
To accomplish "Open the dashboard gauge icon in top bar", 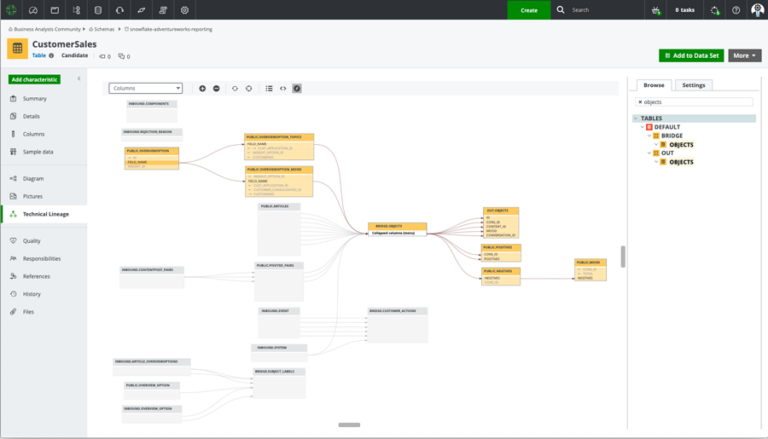I will [33, 10].
